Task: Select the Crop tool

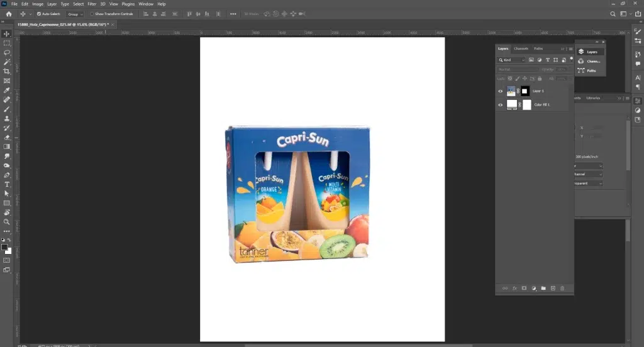Action: pos(6,72)
